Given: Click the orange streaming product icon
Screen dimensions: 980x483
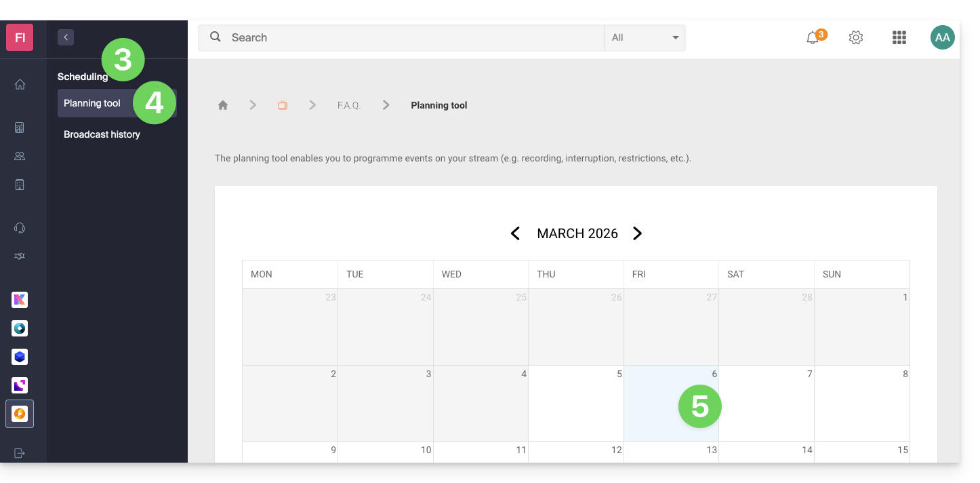Looking at the screenshot, I should tap(20, 413).
